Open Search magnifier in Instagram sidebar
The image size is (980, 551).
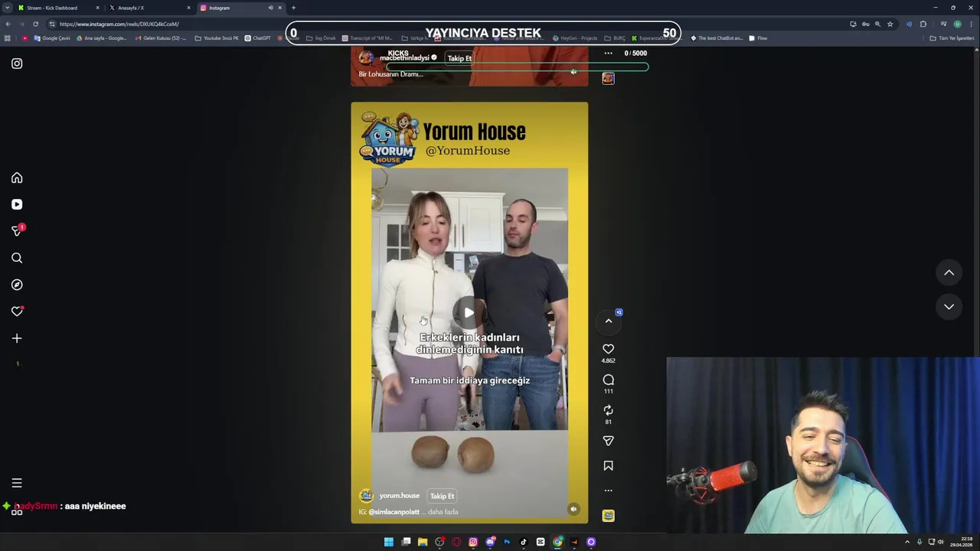point(17,258)
